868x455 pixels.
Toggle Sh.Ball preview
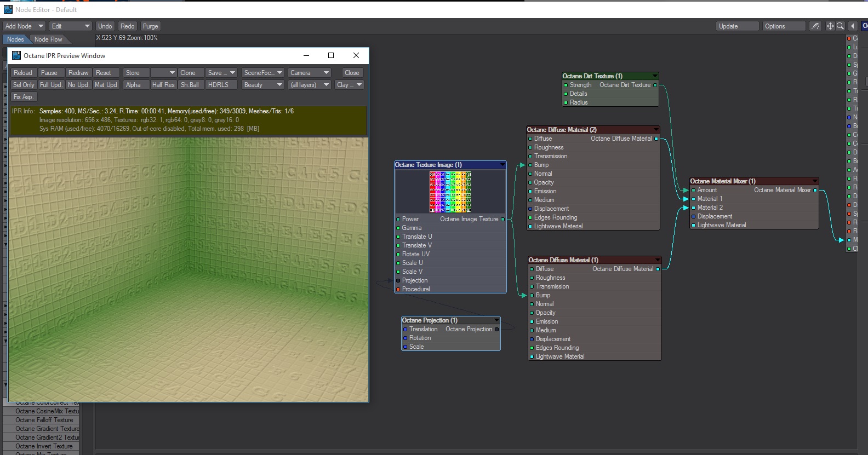[190, 85]
